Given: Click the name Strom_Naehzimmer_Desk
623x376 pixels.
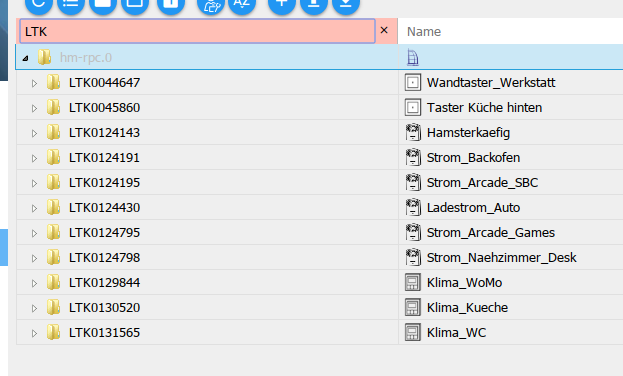Looking at the screenshot, I should coord(501,258).
